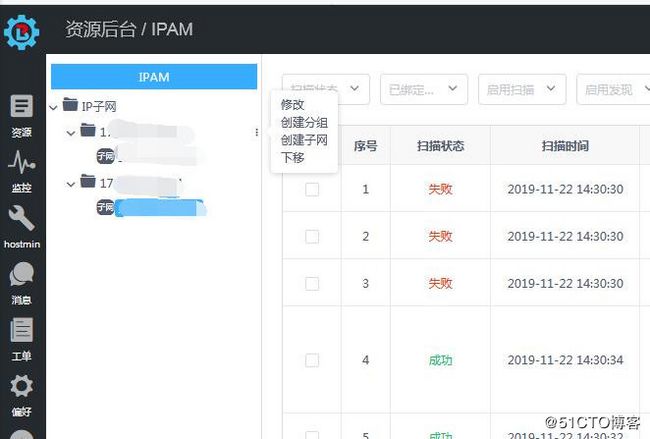Screen dimensions: 650x439
Task: Click 失败 status in row 3
Action: pyautogui.click(x=441, y=284)
